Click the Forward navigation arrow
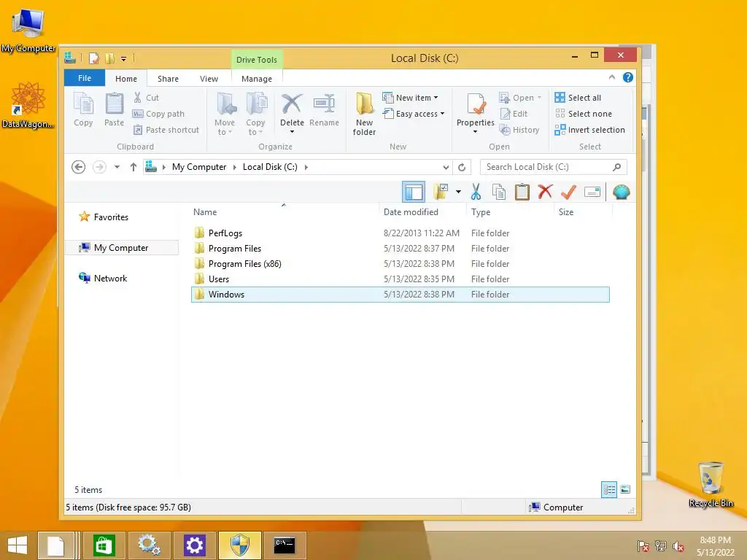Screen dimensions: 747x560 (x=99, y=167)
